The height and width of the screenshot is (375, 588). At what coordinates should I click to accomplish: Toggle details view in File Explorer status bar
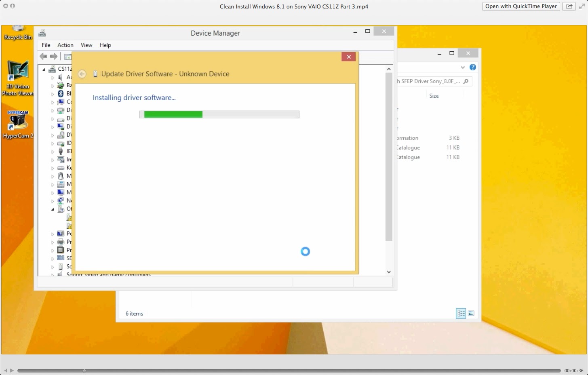pos(461,313)
